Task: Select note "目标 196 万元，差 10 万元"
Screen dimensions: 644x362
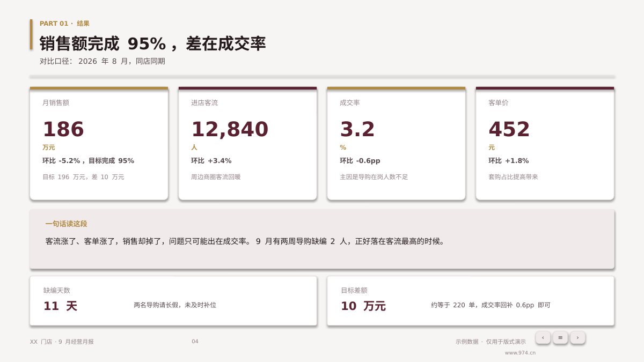Action: tap(83, 177)
